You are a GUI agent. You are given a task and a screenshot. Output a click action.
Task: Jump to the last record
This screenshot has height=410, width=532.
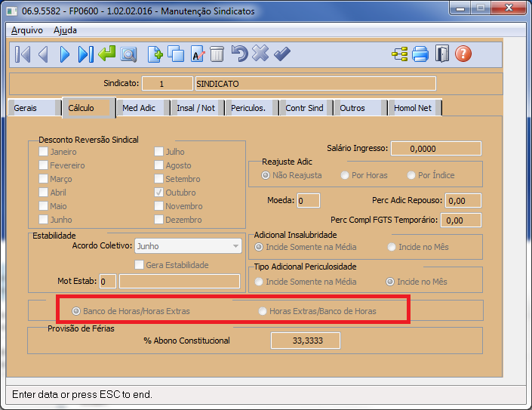85,54
